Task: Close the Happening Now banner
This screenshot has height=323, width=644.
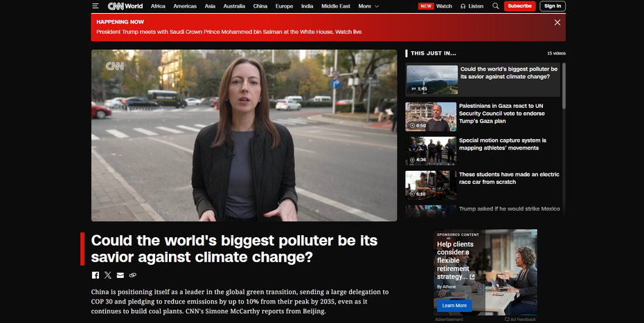Action: (557, 22)
